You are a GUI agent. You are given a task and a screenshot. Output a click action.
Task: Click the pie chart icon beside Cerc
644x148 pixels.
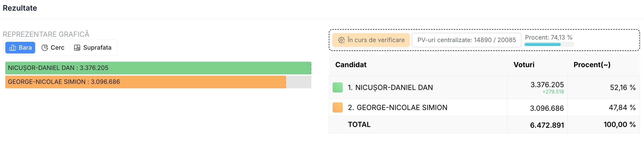pyautogui.click(x=45, y=48)
